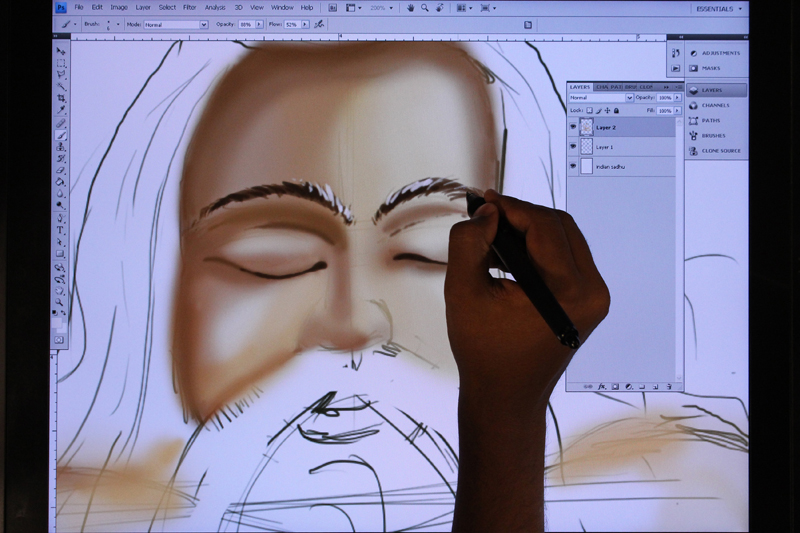
Task: Click the Hand tool in the top bar
Action: click(x=410, y=7)
